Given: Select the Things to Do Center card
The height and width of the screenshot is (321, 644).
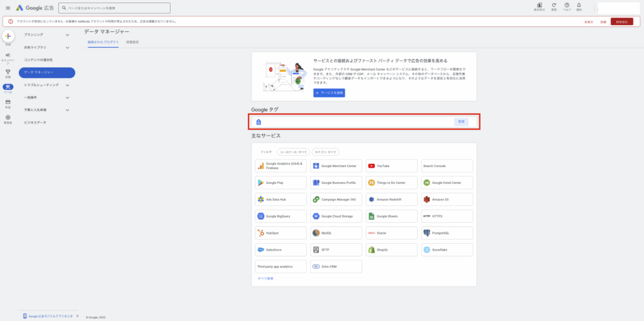Looking at the screenshot, I should coord(391,183).
